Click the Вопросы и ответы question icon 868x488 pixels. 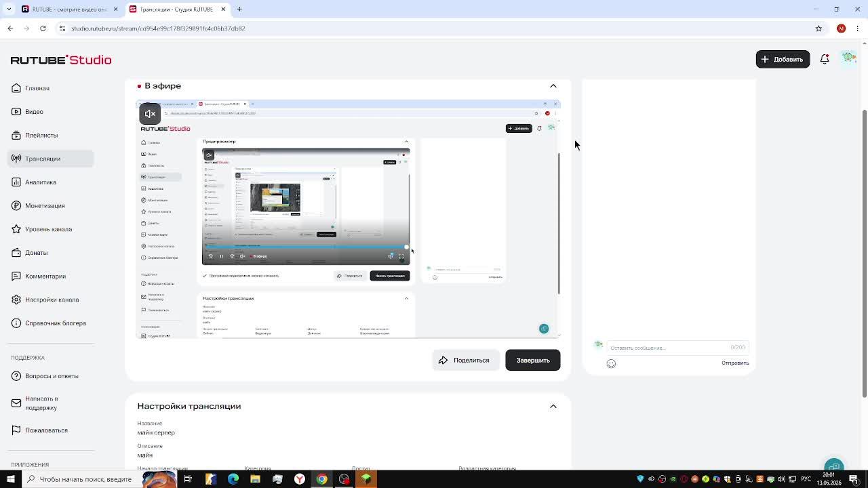16,376
